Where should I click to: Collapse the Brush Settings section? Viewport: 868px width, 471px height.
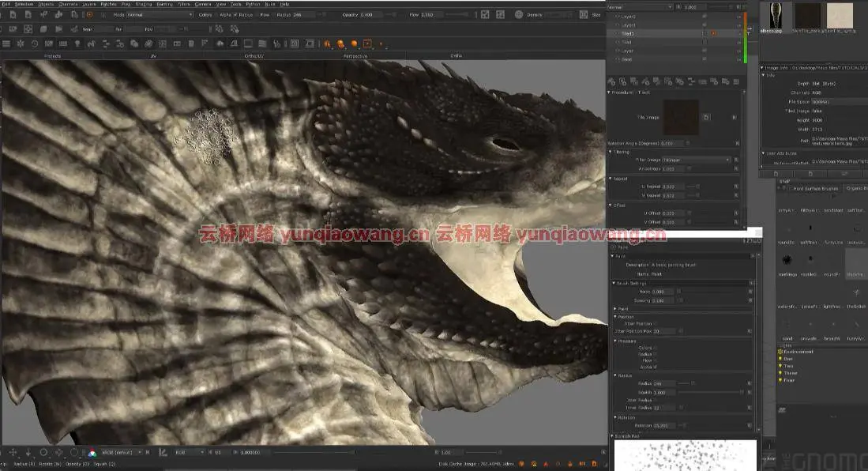click(x=614, y=283)
